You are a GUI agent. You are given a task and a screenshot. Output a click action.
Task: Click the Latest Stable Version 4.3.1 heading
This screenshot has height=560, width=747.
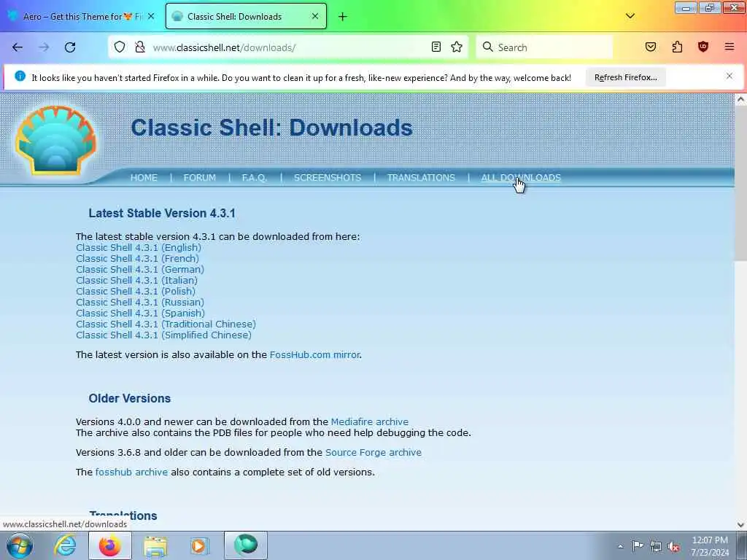tap(162, 213)
